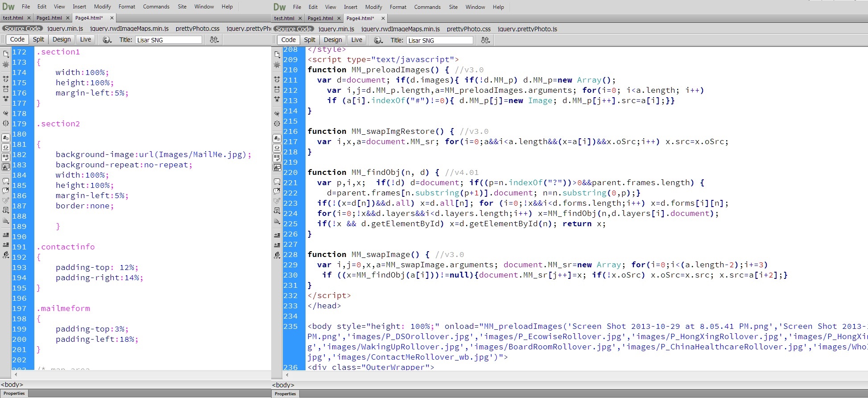Open prettyPhoto.css related file in right window
The width and height of the screenshot is (868, 398).
click(x=469, y=29)
